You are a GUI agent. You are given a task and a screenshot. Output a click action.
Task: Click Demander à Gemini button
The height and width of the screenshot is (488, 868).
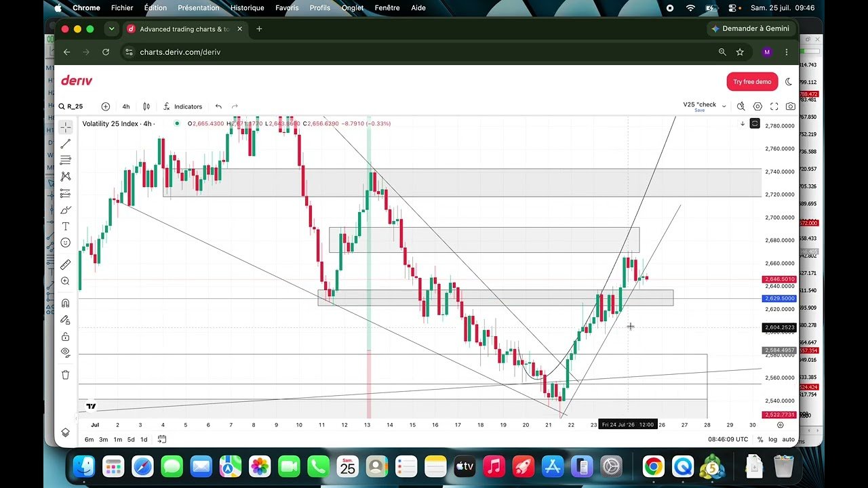pyautogui.click(x=751, y=28)
